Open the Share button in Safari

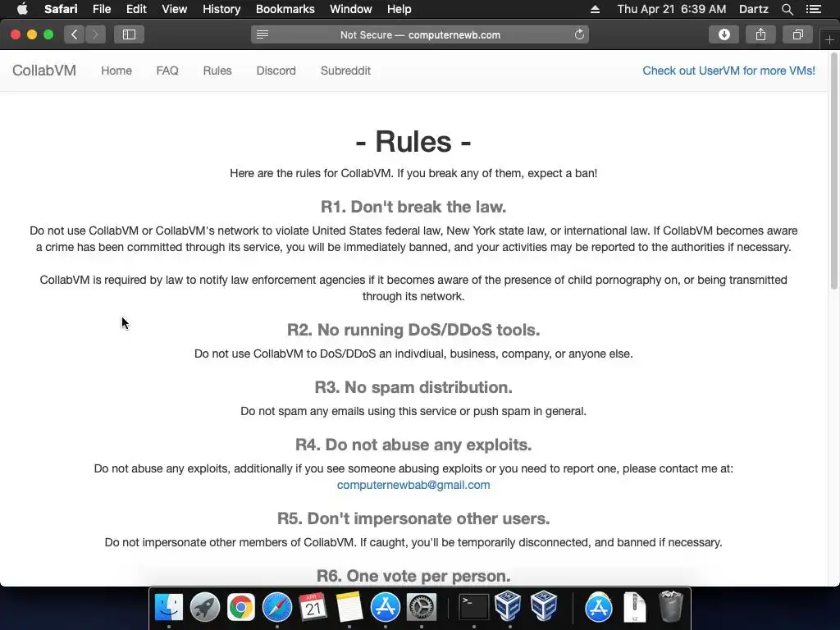(x=760, y=34)
